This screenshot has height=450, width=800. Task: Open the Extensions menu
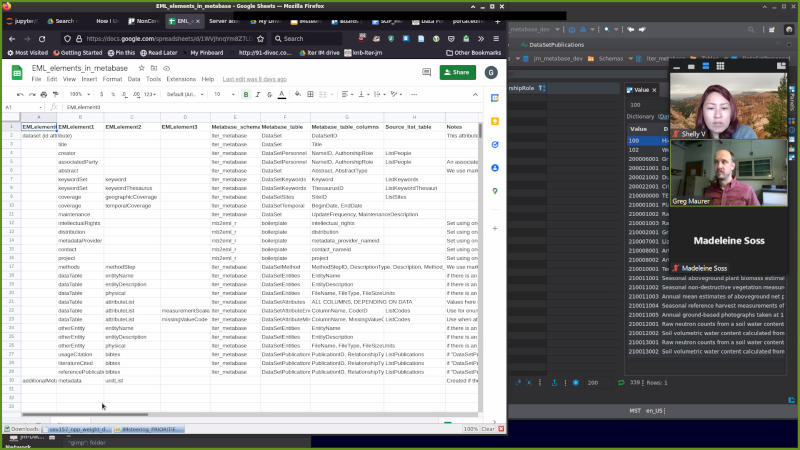click(x=181, y=78)
